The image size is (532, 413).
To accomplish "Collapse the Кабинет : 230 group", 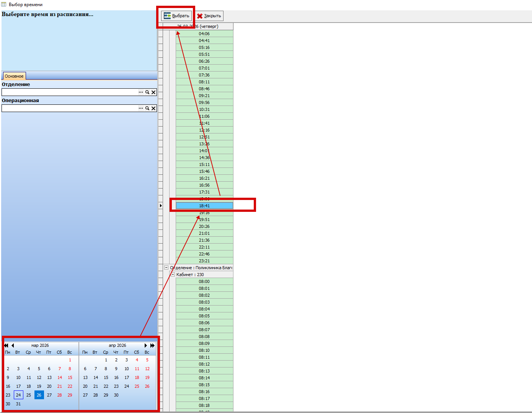I will 173,275.
